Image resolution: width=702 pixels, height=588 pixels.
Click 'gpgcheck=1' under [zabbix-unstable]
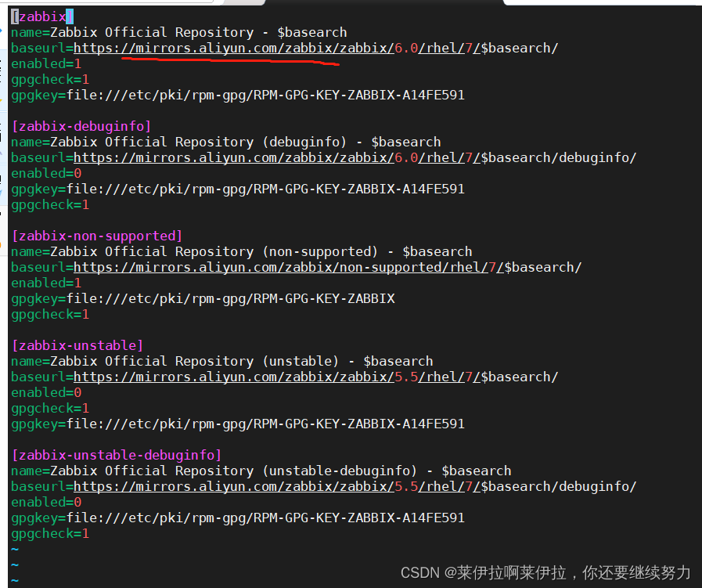[x=50, y=409]
